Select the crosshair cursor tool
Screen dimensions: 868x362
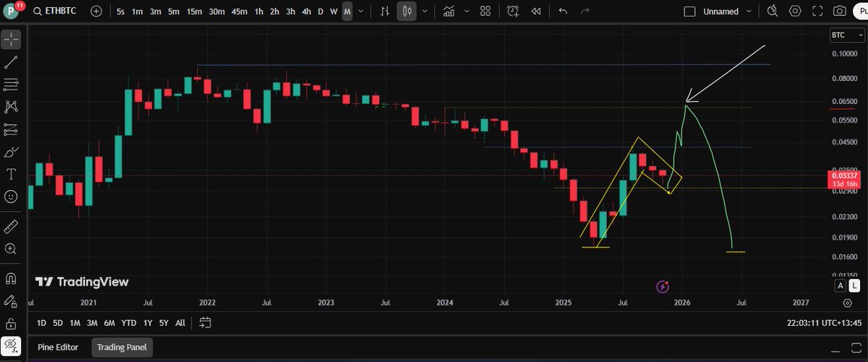tap(11, 39)
